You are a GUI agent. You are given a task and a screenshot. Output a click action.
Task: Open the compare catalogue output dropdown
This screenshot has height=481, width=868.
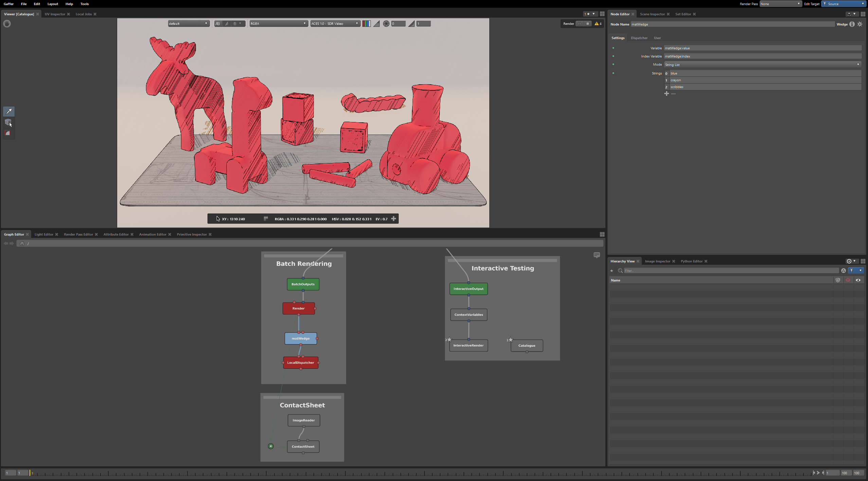[x=237, y=23]
